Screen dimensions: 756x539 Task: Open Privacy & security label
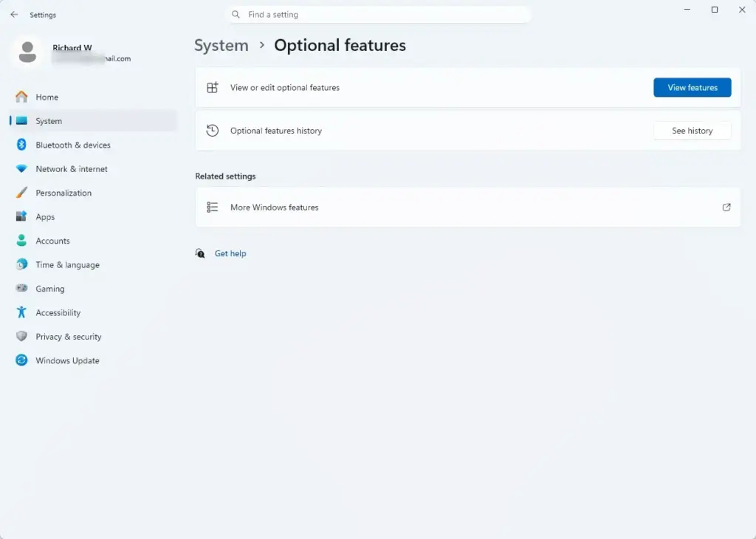[x=69, y=337]
